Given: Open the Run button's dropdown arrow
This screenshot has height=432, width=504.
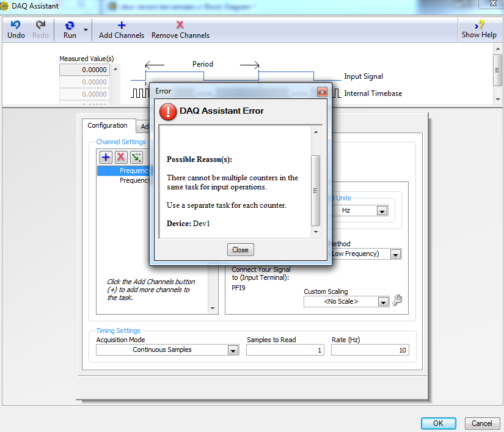Looking at the screenshot, I should point(86,29).
